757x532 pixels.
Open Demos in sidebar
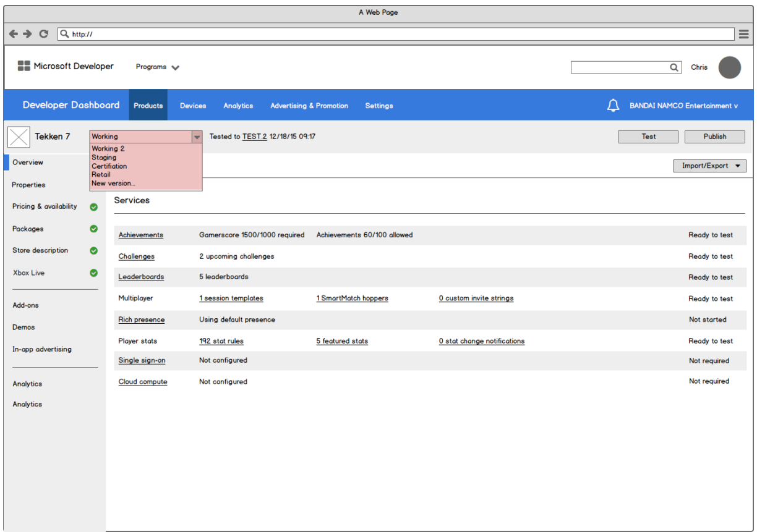coord(24,327)
